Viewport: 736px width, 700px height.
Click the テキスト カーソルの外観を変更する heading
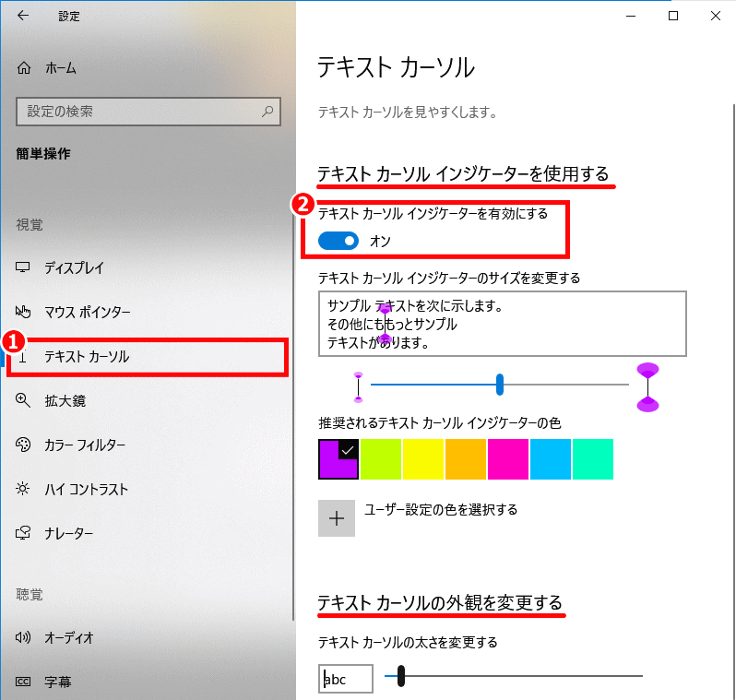click(x=440, y=603)
